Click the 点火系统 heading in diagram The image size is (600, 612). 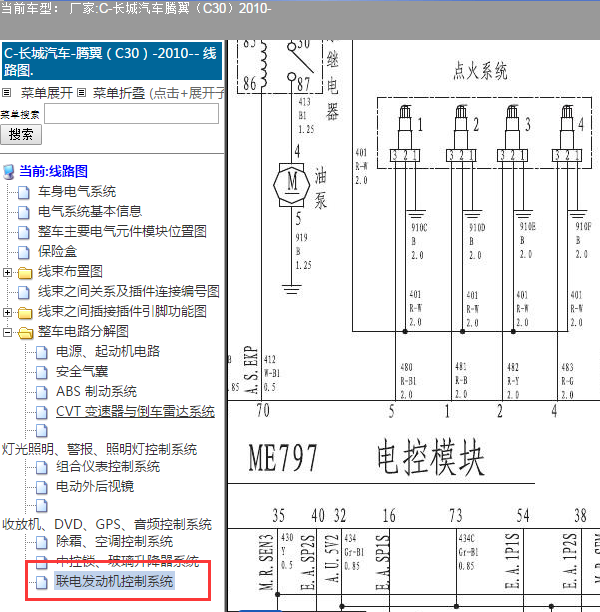coord(480,71)
